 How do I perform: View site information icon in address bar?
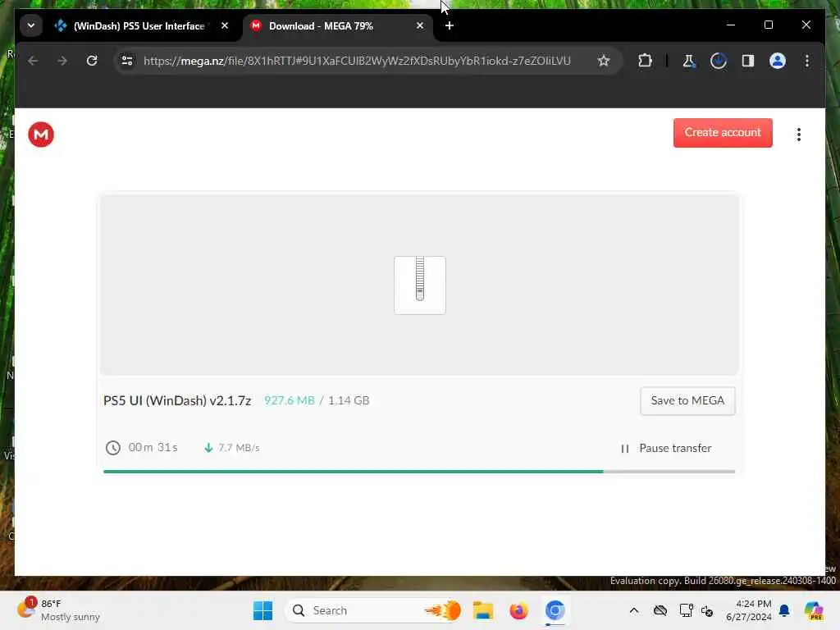pos(127,61)
